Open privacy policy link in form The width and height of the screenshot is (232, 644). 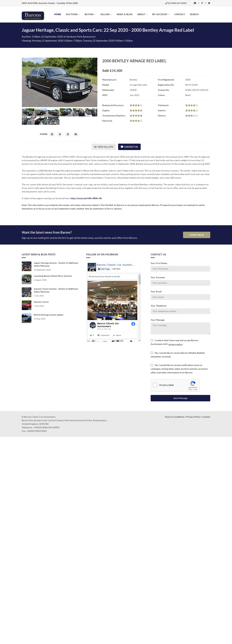pyautogui.click(x=175, y=344)
